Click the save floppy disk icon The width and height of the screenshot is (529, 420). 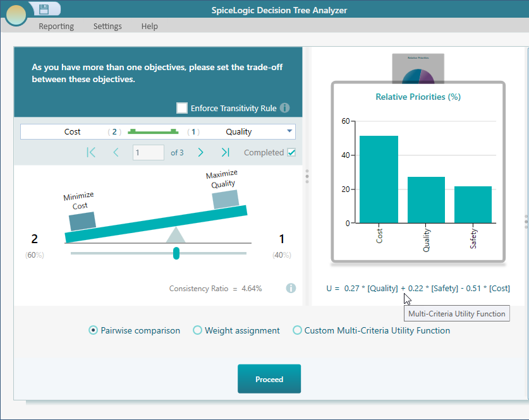(44, 9)
